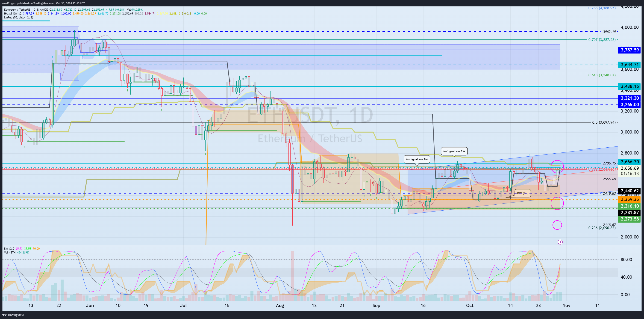Viewport: 644px width, 319px height.
Task: Click the 'M-Signal on 1M' callout label
Action: pos(417,159)
